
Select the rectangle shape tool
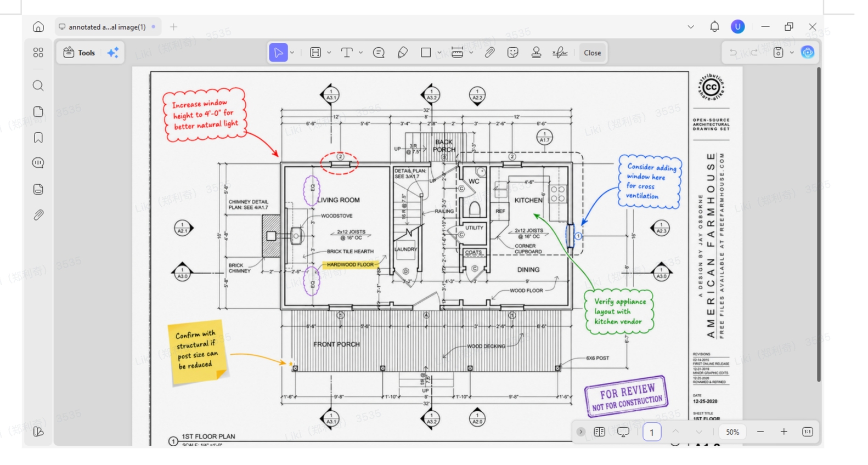(x=426, y=53)
